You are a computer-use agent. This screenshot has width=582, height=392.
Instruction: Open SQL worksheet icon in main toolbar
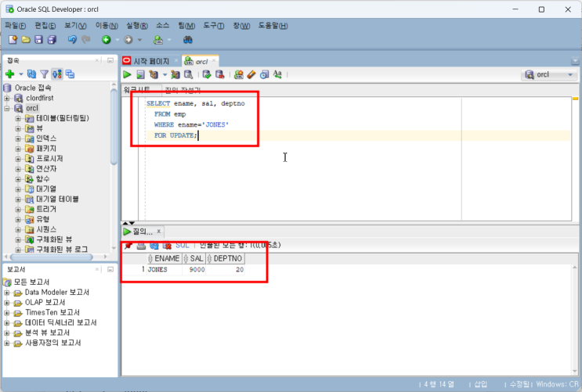point(158,40)
